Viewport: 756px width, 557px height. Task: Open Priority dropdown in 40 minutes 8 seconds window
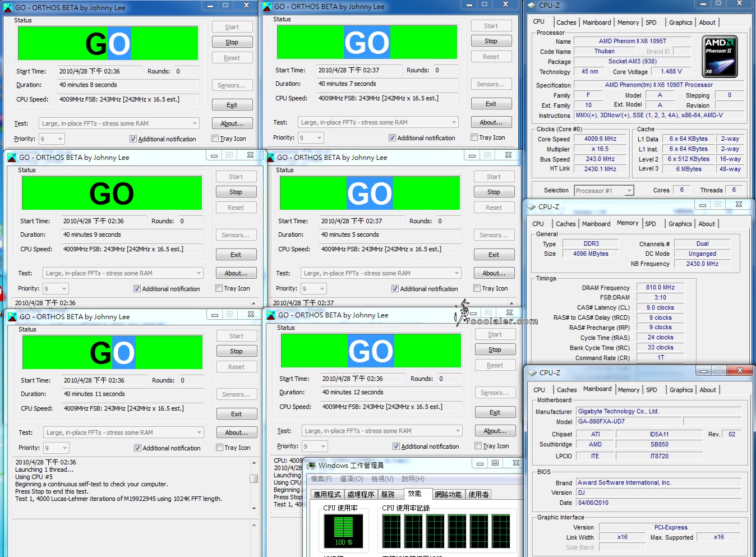pos(52,139)
